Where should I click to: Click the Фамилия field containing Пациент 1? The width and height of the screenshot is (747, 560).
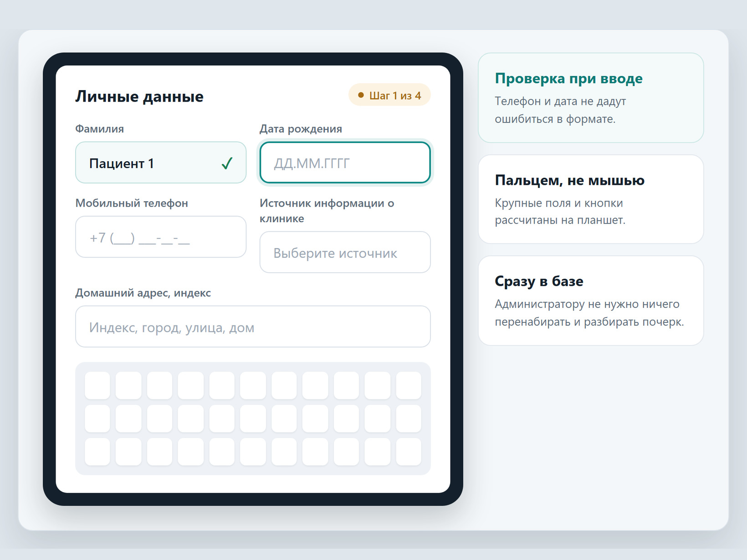pyautogui.click(x=161, y=163)
